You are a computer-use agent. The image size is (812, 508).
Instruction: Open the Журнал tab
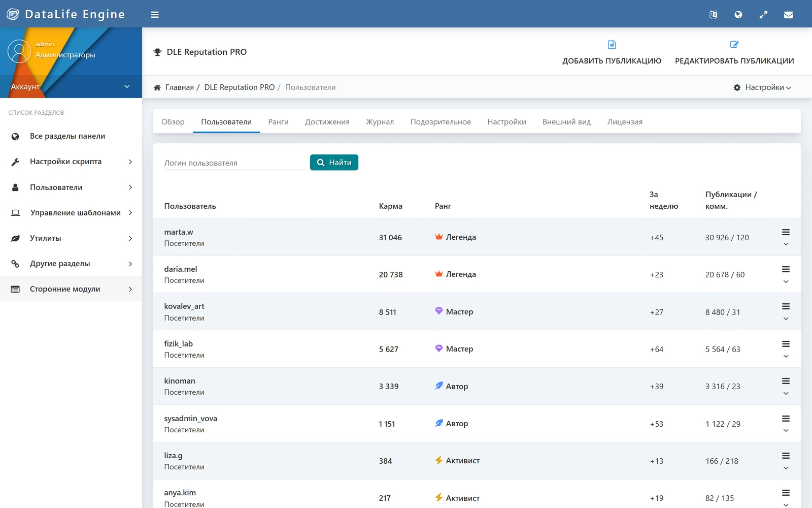pos(380,122)
